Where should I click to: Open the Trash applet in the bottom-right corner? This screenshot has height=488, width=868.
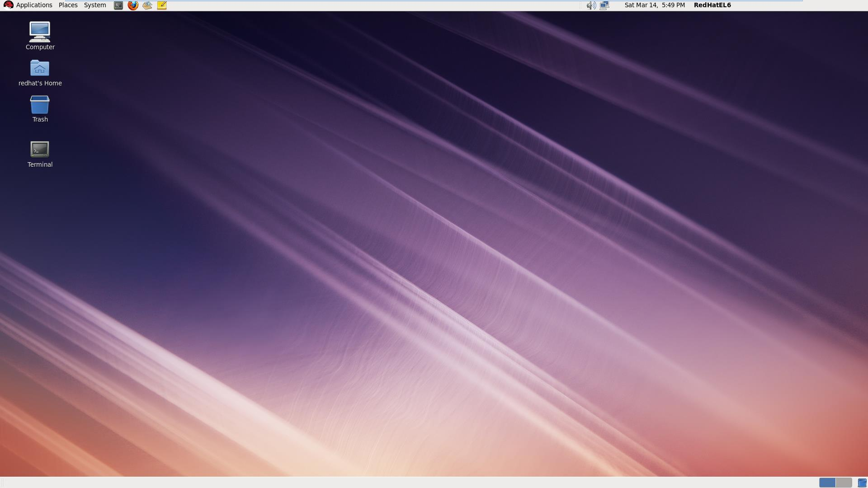point(861,483)
